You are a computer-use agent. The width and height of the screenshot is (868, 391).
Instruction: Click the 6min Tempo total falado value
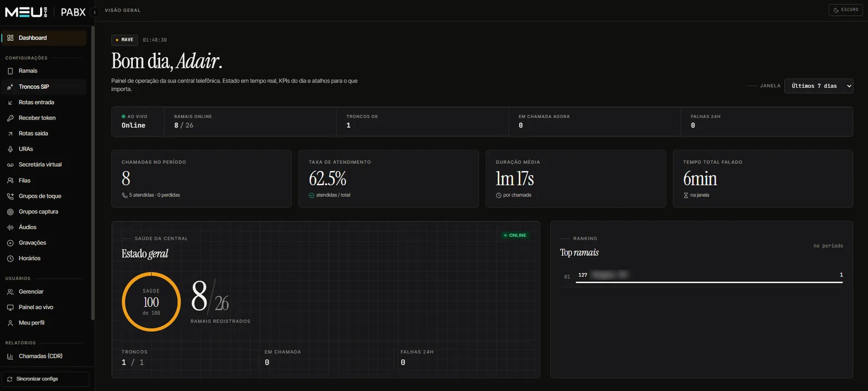point(700,178)
